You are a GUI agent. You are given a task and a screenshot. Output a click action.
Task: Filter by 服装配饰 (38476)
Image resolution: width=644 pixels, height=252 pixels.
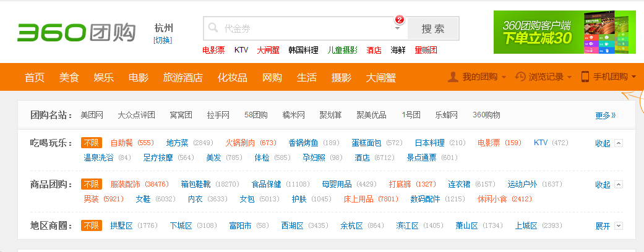[140, 185]
